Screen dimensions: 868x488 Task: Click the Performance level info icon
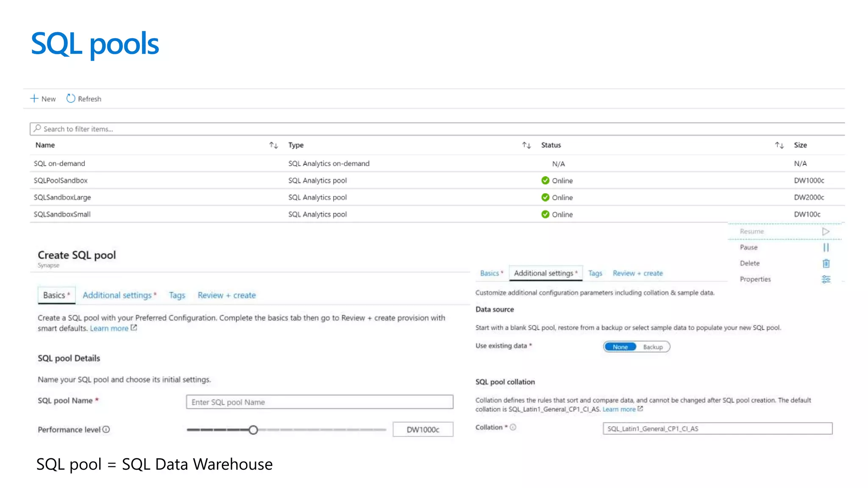pyautogui.click(x=106, y=430)
